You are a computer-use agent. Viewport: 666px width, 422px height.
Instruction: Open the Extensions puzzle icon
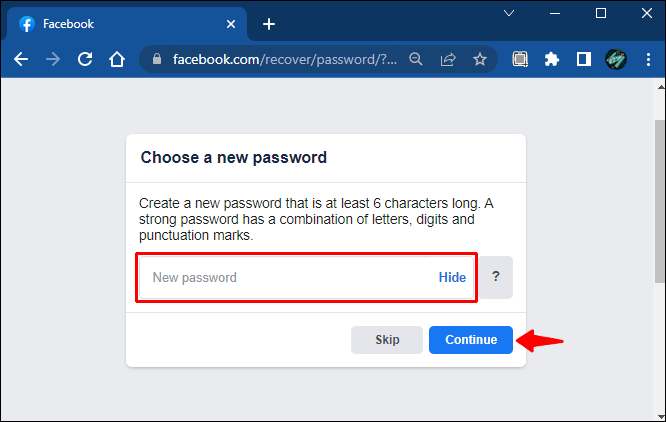pos(551,59)
